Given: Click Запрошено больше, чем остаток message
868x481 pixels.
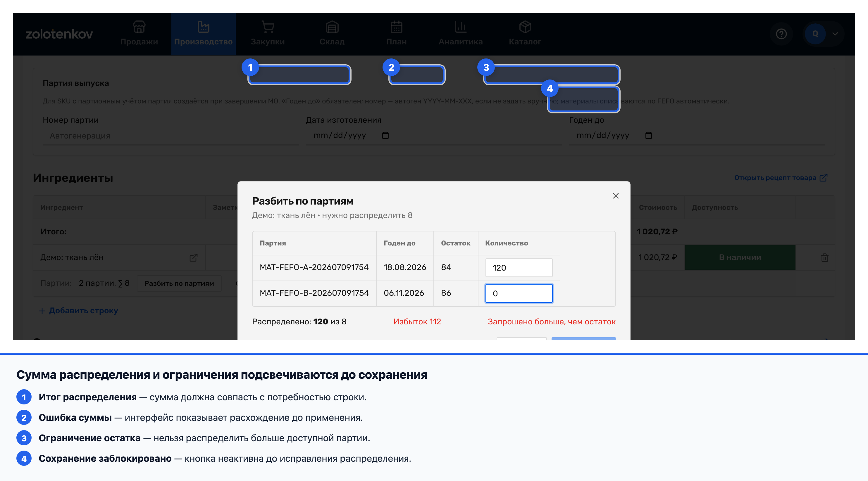Looking at the screenshot, I should pyautogui.click(x=552, y=321).
